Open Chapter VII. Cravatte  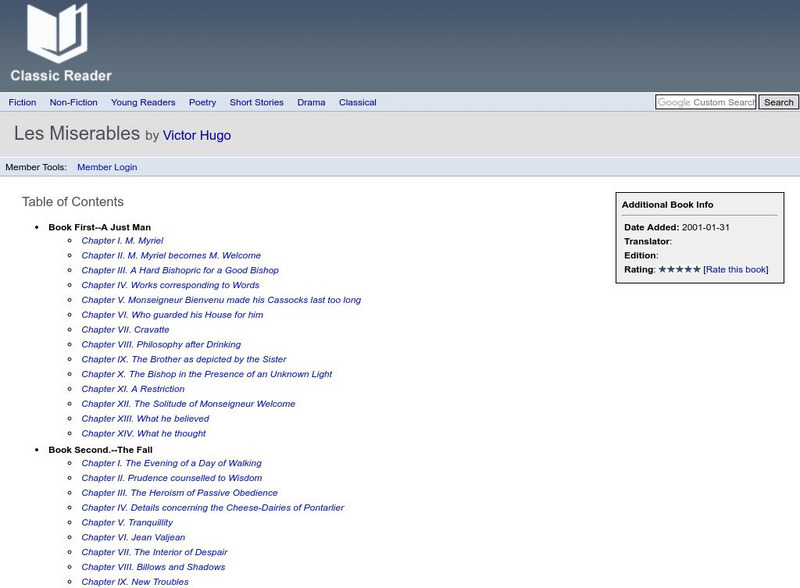tap(125, 329)
